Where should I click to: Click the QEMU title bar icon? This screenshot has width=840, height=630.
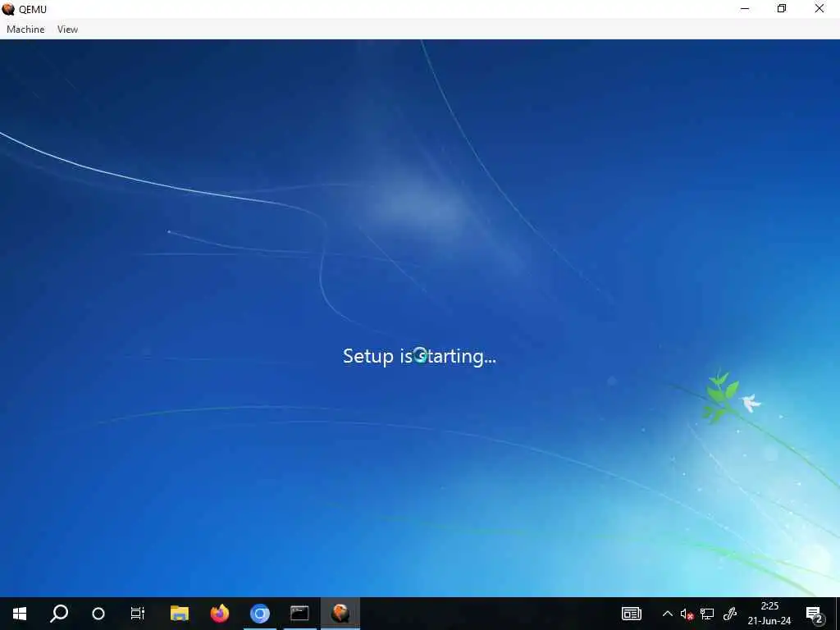pyautogui.click(x=8, y=9)
